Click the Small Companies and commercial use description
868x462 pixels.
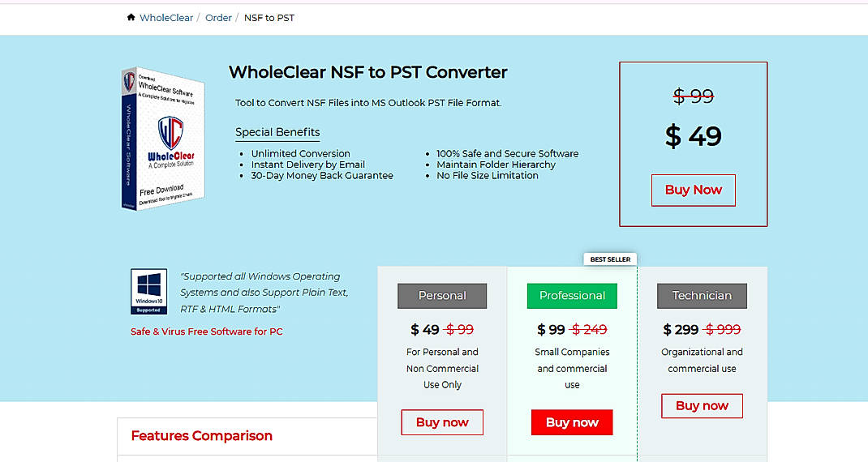click(x=572, y=369)
